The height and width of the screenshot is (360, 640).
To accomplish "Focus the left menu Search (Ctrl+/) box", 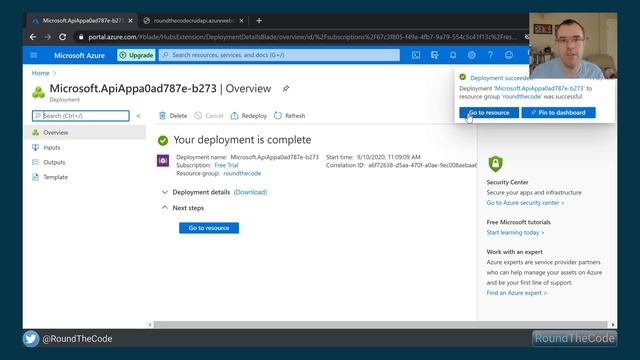I will coord(81,116).
